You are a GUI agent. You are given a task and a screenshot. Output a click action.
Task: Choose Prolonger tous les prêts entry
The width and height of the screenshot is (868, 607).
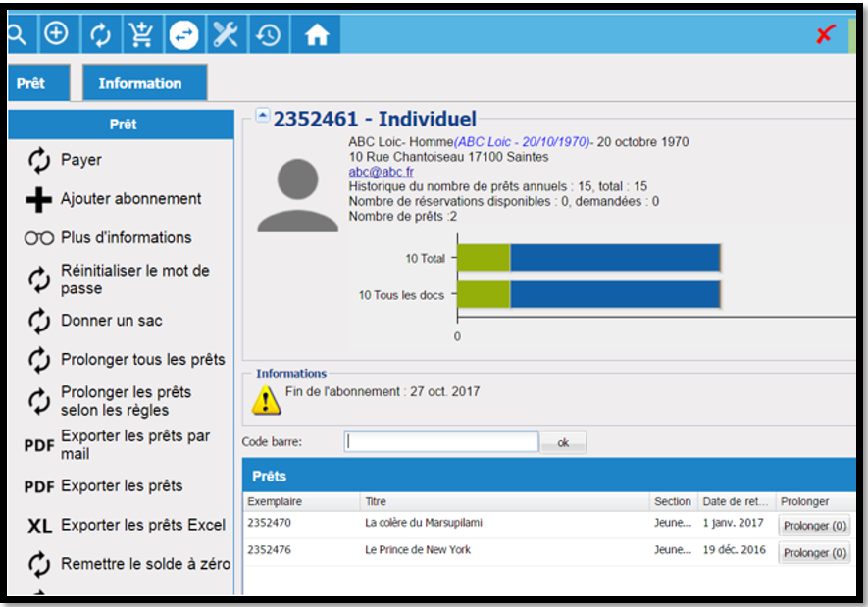143,360
